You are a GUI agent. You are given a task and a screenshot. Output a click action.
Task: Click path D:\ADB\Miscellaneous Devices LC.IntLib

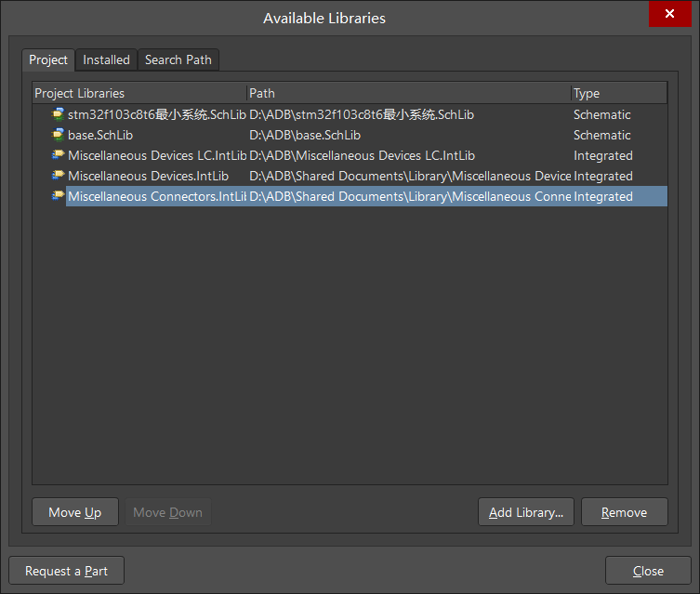click(x=362, y=155)
